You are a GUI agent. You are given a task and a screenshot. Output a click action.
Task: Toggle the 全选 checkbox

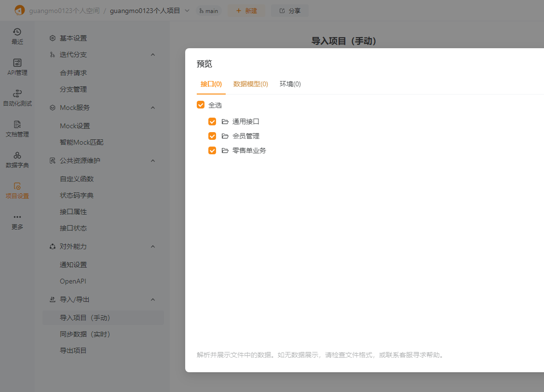pos(201,105)
